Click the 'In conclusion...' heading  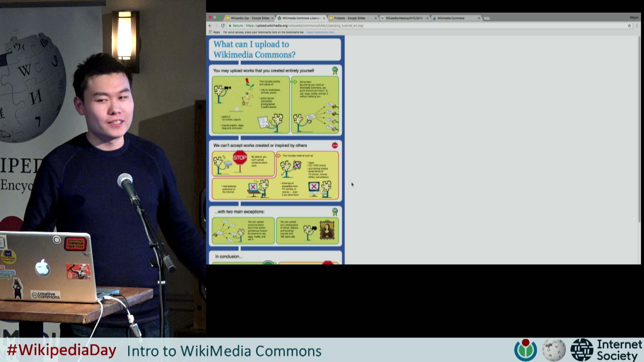pos(229,256)
